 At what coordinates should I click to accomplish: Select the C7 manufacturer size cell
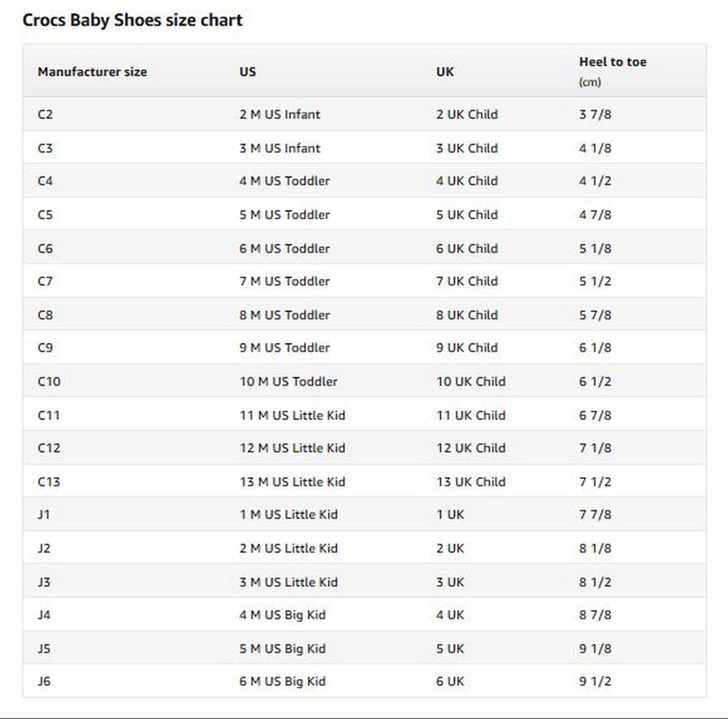click(x=45, y=282)
